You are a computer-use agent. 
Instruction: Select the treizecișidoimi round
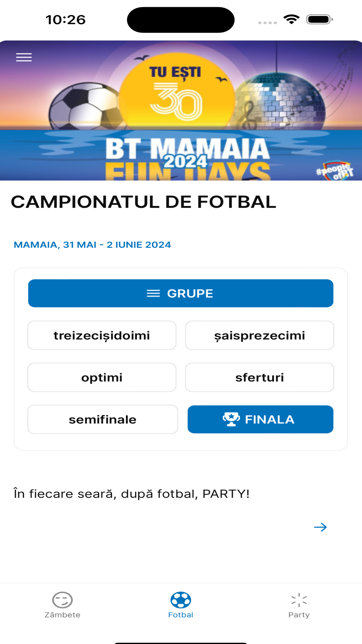click(x=102, y=335)
